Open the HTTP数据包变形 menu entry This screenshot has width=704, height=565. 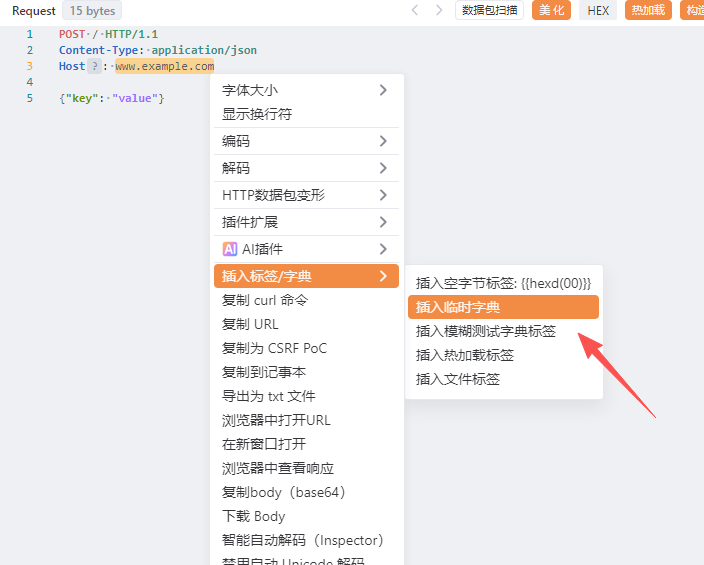pyautogui.click(x=307, y=195)
